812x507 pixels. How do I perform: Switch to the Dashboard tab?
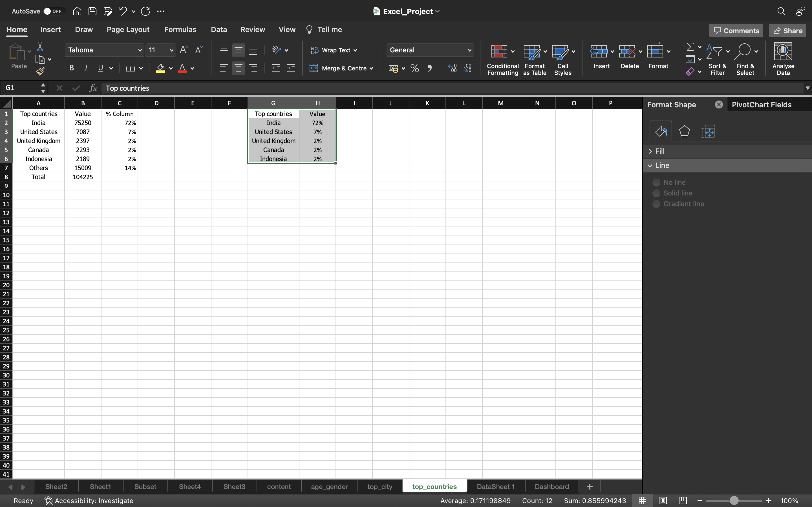click(x=552, y=486)
